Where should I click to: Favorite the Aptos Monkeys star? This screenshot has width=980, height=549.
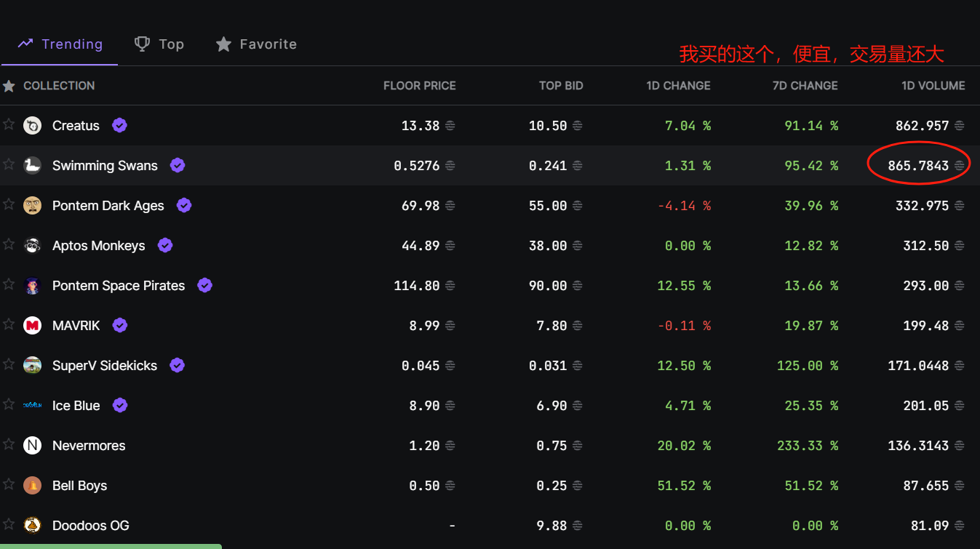tap(9, 244)
